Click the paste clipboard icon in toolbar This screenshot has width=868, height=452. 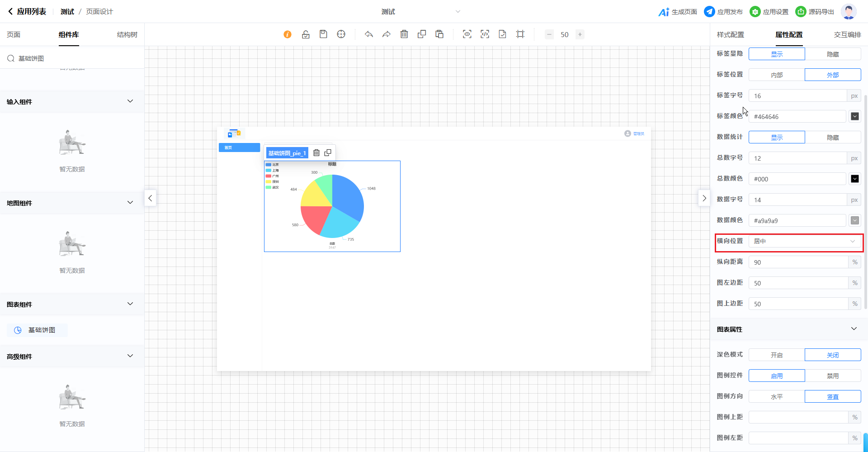439,34
